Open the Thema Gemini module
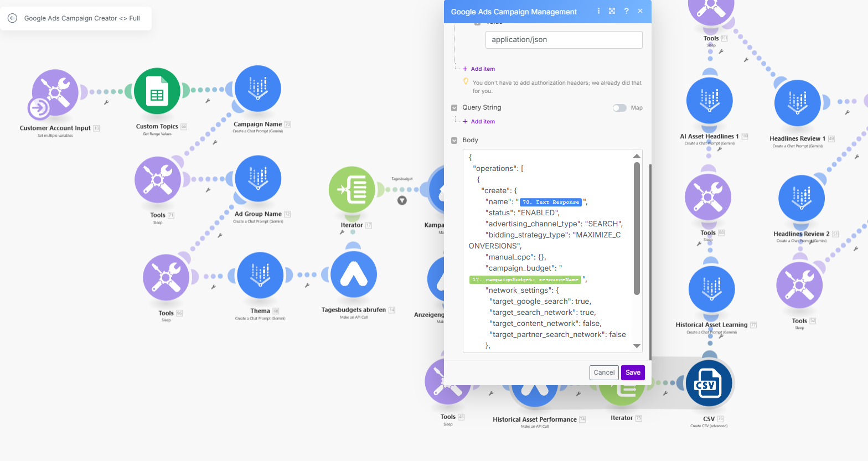This screenshot has width=868, height=461. 260,275
